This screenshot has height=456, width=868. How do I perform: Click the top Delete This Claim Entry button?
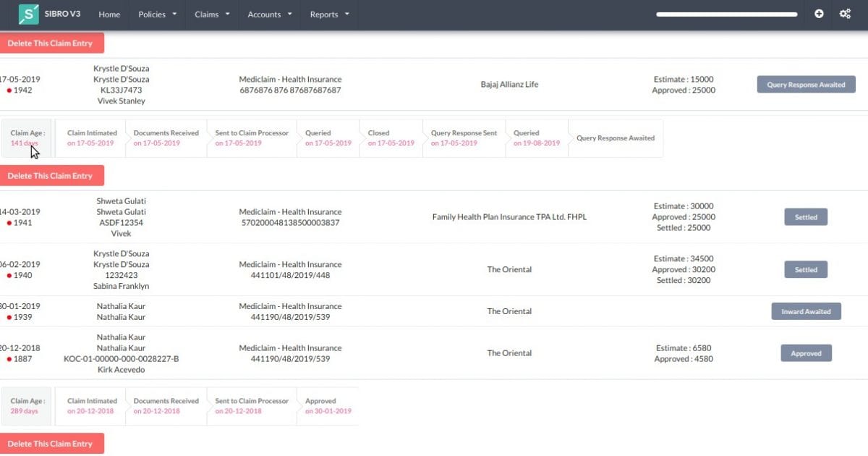click(51, 43)
